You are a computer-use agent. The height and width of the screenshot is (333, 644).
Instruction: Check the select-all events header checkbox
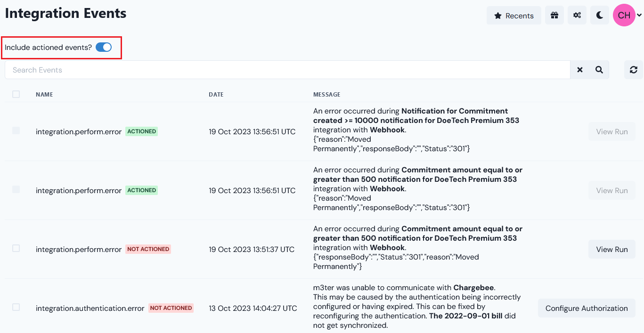(16, 94)
